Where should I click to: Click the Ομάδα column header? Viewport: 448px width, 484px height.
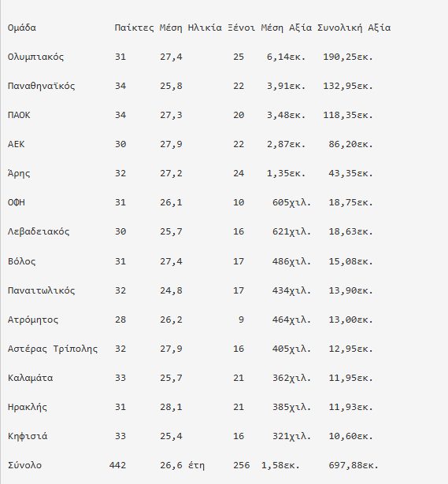21,28
